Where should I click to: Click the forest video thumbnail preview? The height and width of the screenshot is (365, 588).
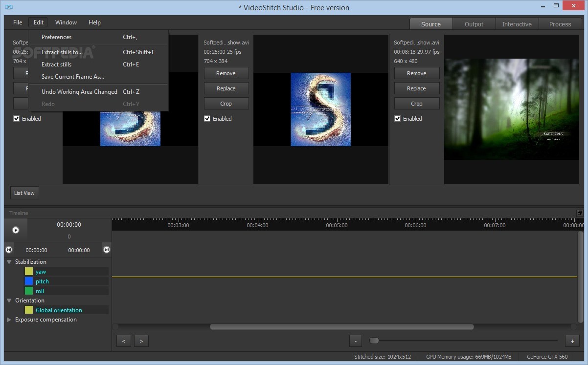coord(511,109)
